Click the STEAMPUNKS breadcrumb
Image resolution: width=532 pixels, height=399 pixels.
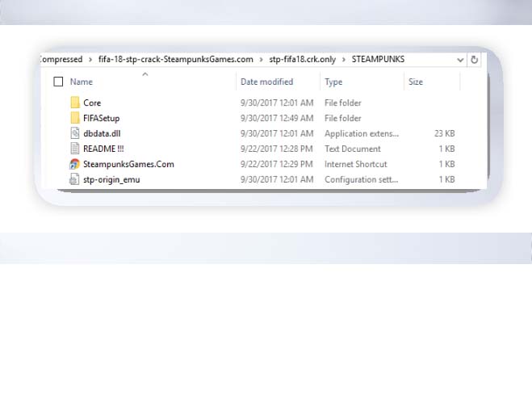pos(378,60)
